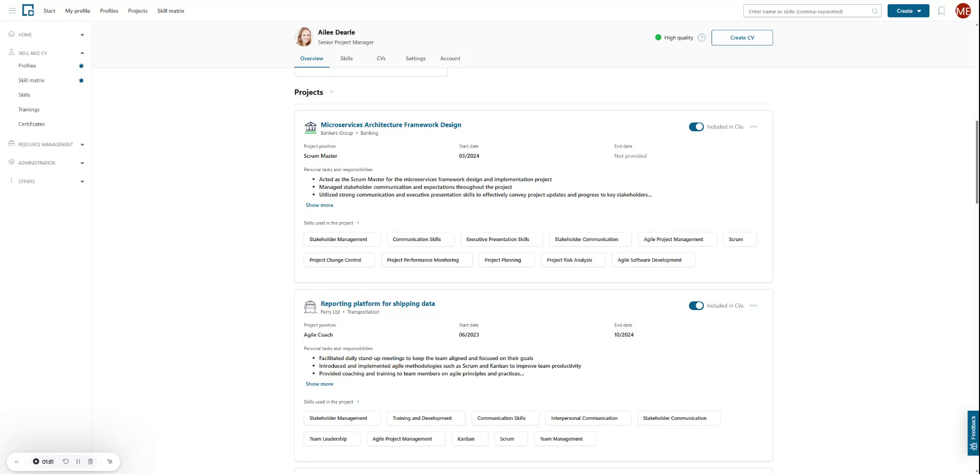980x474 pixels.
Task: Open more options for Microservices project
Action: pos(753,127)
